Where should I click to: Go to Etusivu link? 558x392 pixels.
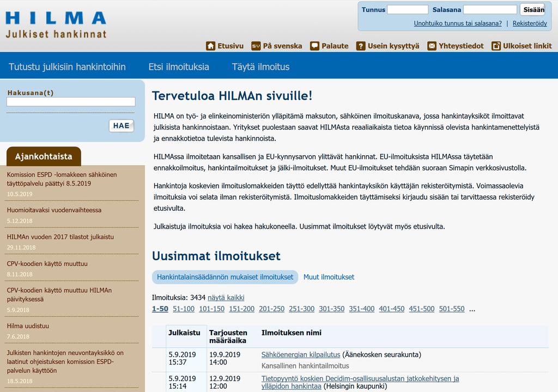point(231,46)
